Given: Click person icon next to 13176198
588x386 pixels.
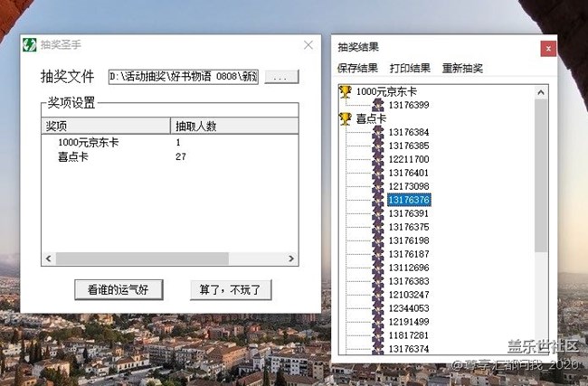Looking at the screenshot, I should [378, 240].
